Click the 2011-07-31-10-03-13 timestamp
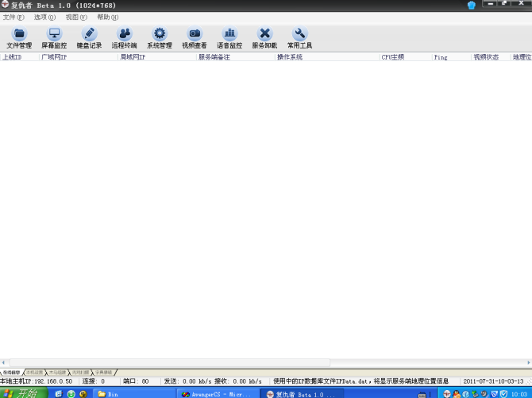Viewport: 532px width, 398px height. click(493, 381)
